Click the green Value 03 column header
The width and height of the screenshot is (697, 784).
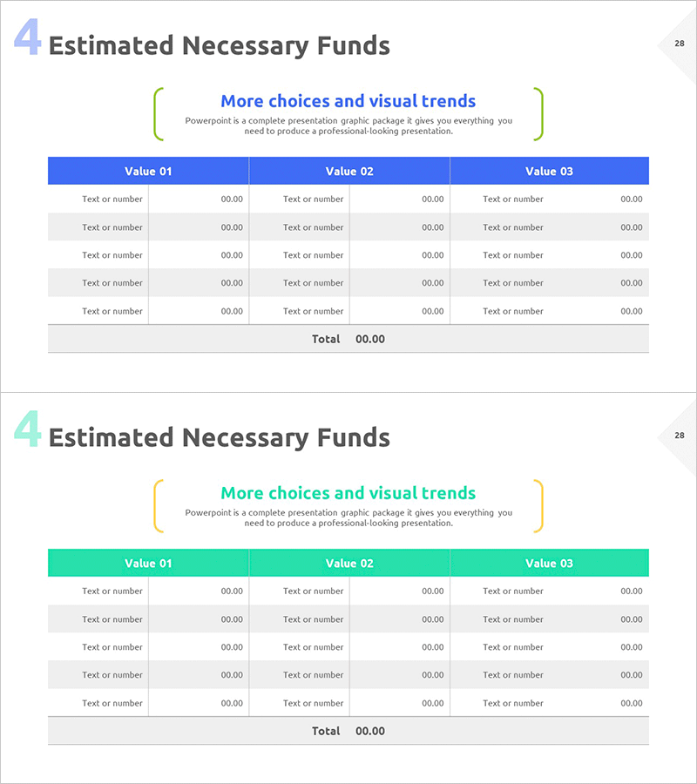click(549, 563)
